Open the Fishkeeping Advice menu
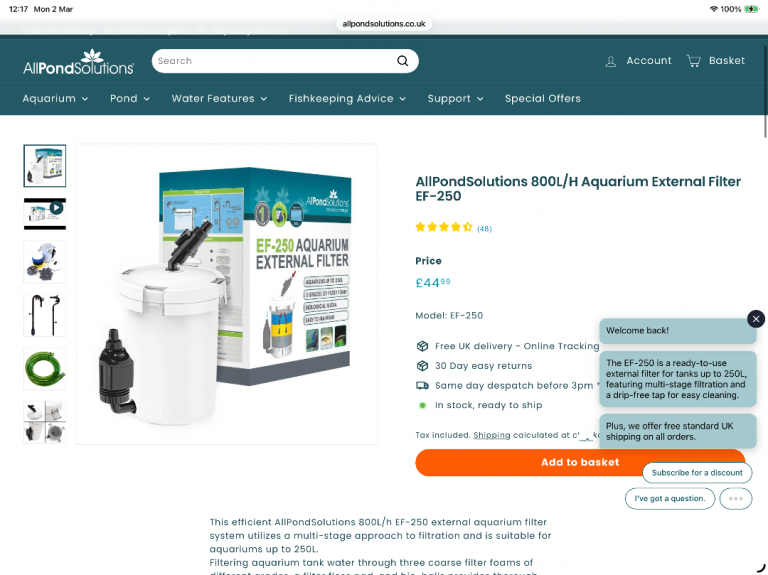This screenshot has height=575, width=768. pyautogui.click(x=347, y=98)
